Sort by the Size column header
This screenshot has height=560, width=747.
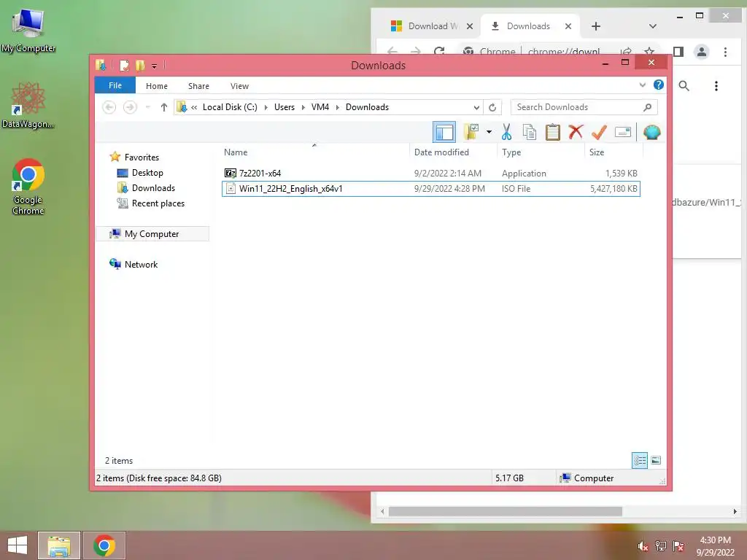[614, 152]
